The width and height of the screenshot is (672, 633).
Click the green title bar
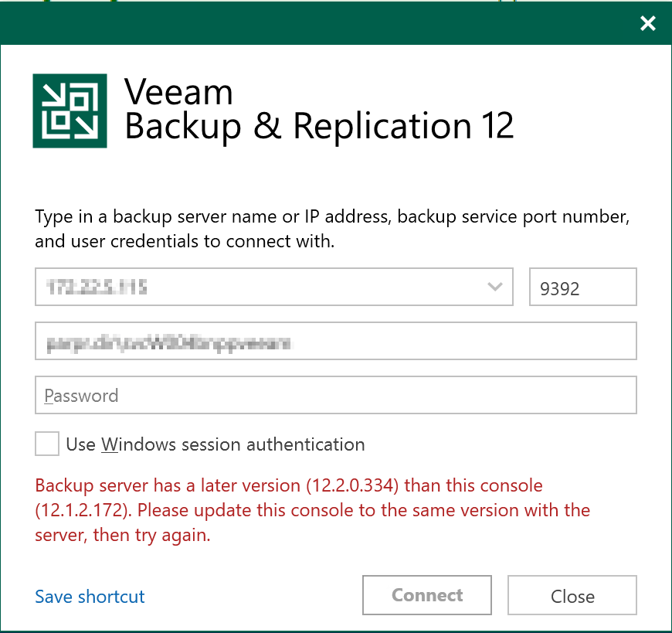tap(309, 23)
